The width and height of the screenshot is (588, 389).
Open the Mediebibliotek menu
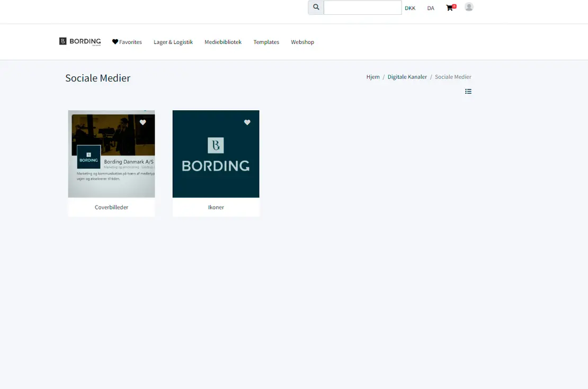[222, 41]
